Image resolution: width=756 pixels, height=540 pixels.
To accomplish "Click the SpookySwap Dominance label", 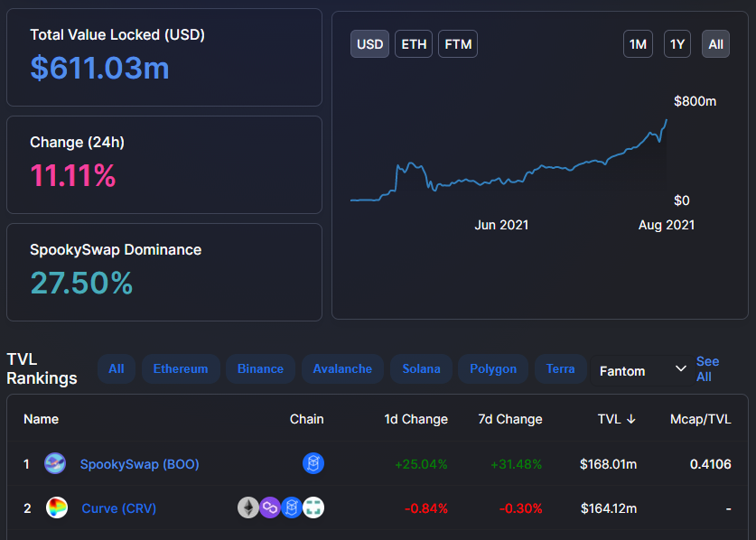I will (116, 250).
